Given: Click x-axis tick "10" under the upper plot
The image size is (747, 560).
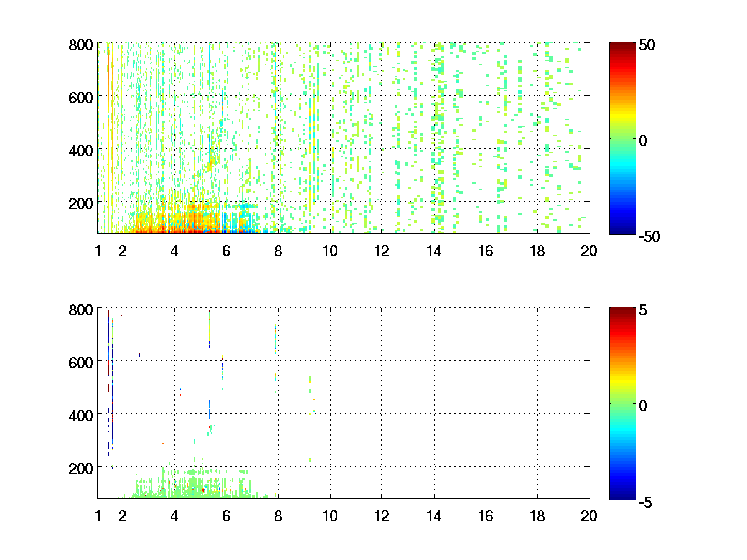Looking at the screenshot, I should [x=330, y=251].
